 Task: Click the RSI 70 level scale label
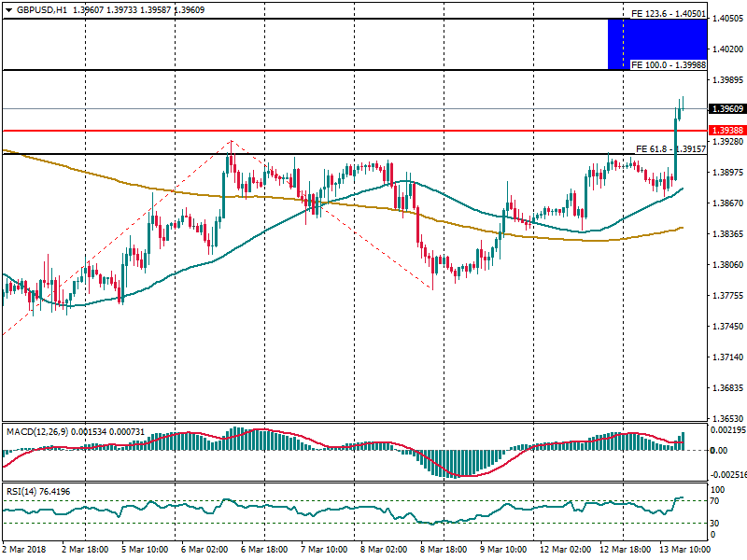coord(717,502)
